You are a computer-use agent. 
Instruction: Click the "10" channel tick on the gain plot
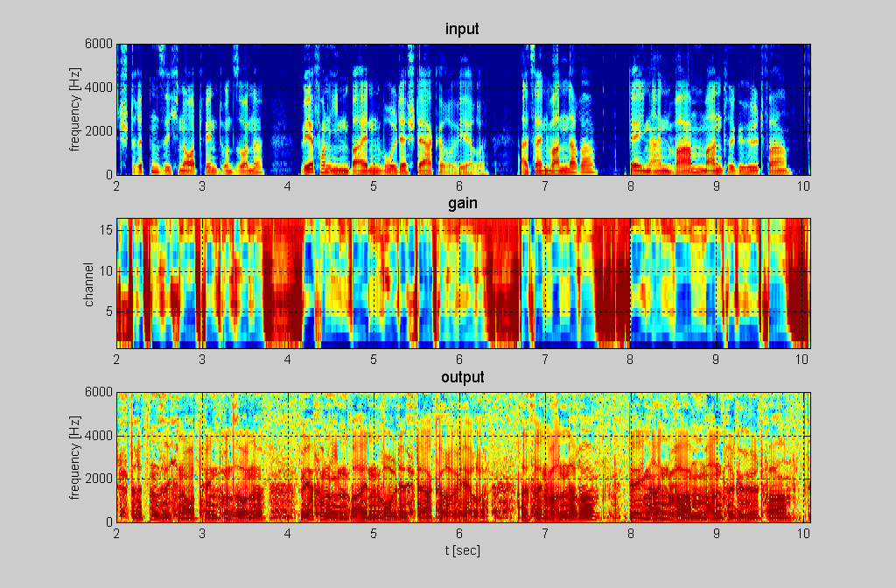106,271
